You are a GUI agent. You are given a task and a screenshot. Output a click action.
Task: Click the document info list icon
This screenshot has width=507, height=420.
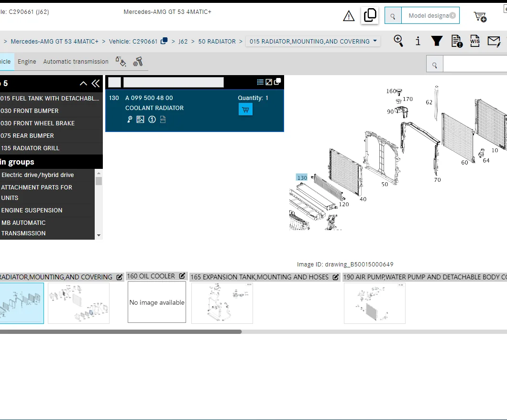coord(457,42)
